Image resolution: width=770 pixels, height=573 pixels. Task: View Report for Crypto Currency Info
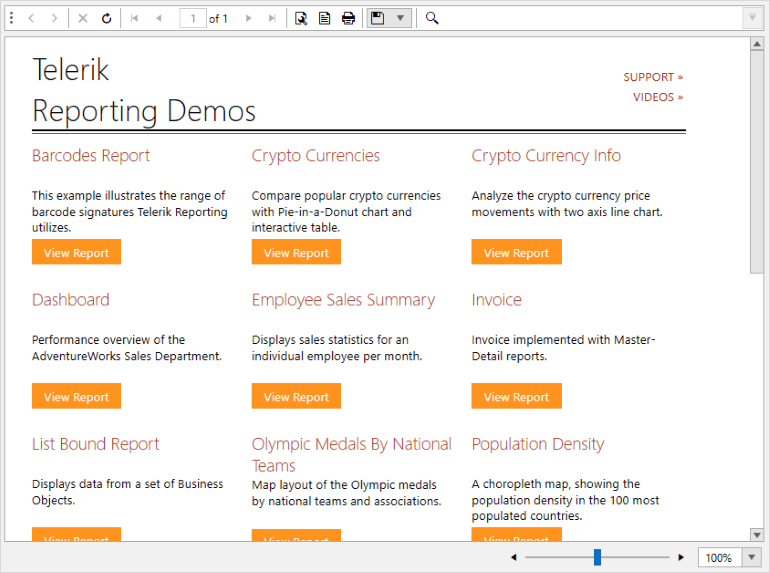517,252
